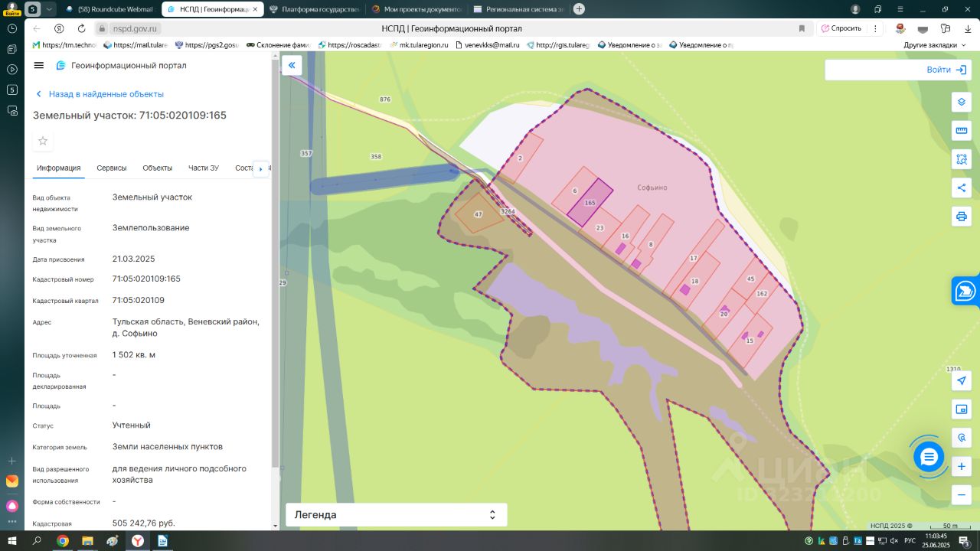Expand the Легенда panel
The image size is (980, 551).
pyautogui.click(x=396, y=515)
